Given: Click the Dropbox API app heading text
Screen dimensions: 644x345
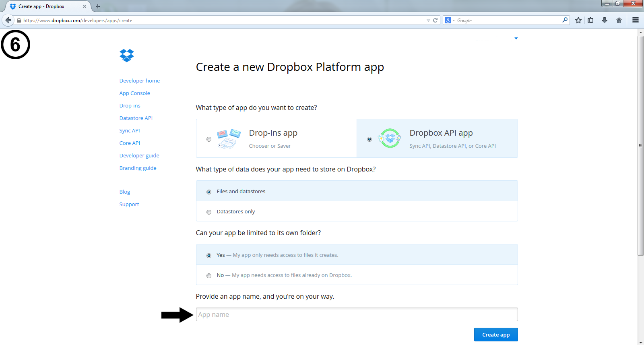Looking at the screenshot, I should (441, 133).
